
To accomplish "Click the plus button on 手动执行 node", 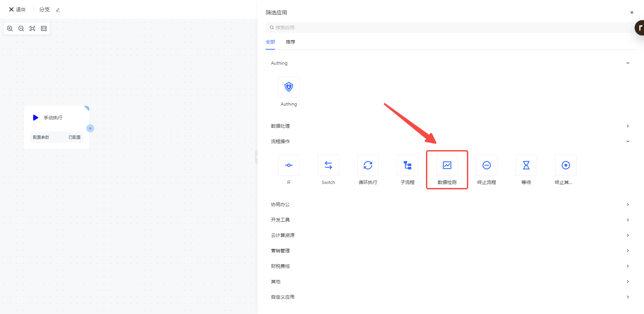I will [x=90, y=128].
